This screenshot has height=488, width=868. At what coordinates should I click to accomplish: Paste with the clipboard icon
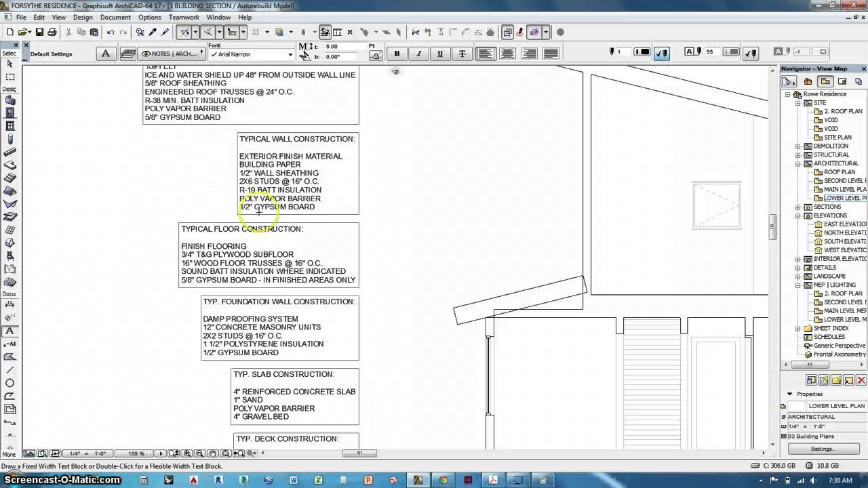(x=94, y=32)
